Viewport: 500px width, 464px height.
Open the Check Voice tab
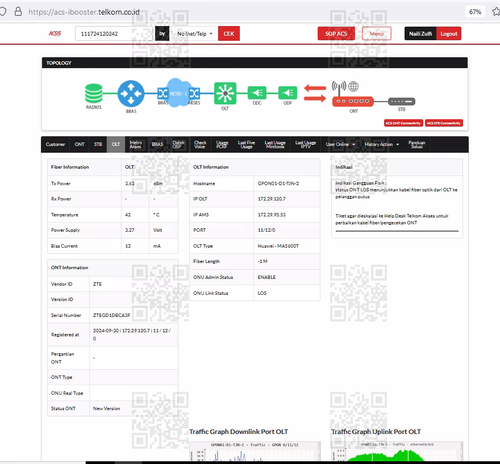click(x=200, y=144)
